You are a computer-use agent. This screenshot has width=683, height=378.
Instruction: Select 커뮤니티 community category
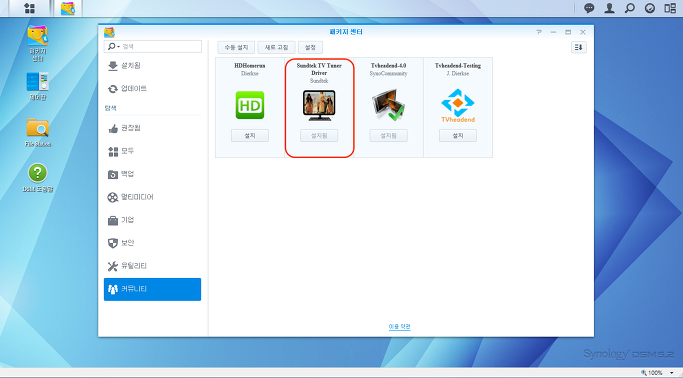click(x=152, y=289)
